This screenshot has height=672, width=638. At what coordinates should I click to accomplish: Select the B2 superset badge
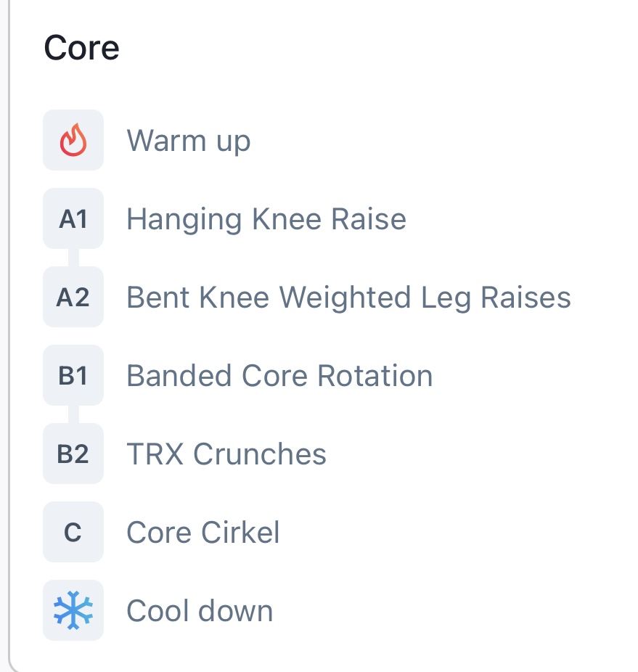[x=73, y=454]
